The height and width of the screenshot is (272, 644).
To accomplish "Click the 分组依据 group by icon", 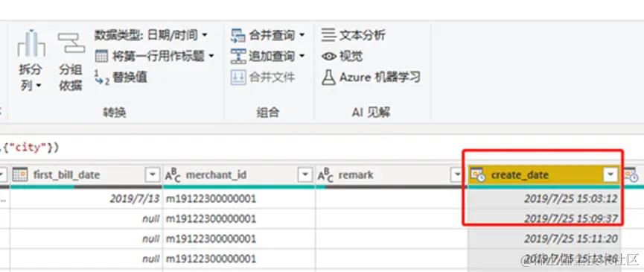I will point(71,43).
